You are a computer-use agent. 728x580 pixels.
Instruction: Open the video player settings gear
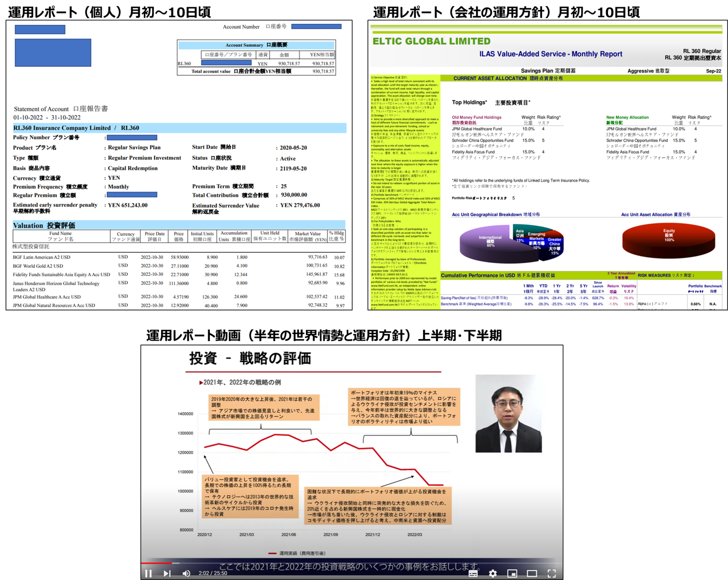click(493, 573)
